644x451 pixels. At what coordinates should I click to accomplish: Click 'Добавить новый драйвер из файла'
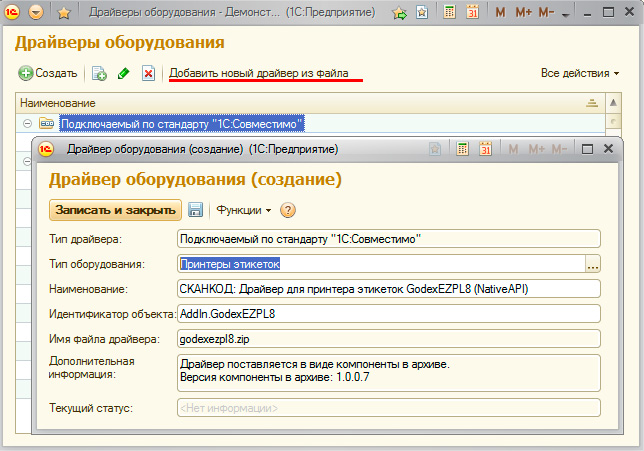click(x=265, y=74)
